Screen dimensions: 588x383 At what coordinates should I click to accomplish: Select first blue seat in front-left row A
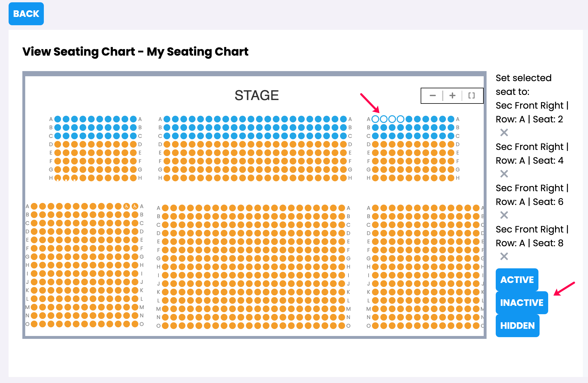[58, 119]
